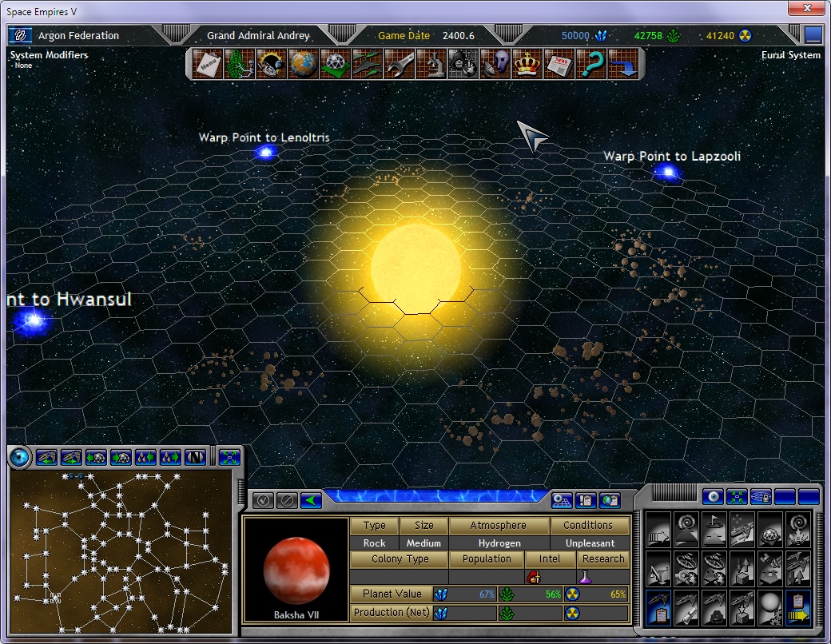The height and width of the screenshot is (644, 831).
Task: Click the galaxy minimap
Action: click(x=121, y=552)
